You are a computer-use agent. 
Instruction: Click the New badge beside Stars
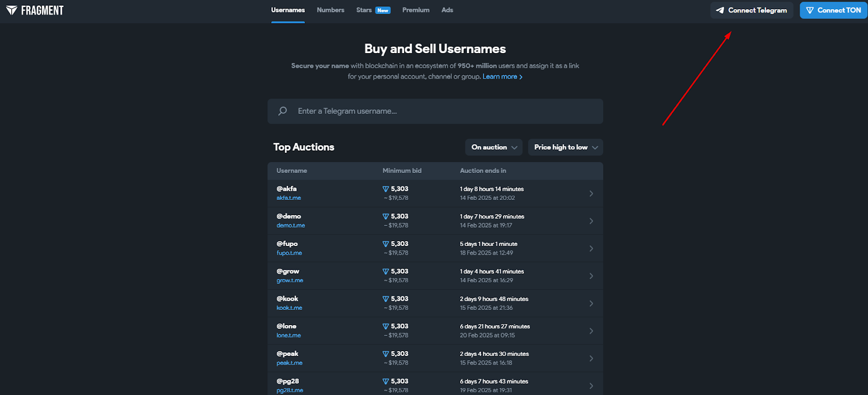383,10
